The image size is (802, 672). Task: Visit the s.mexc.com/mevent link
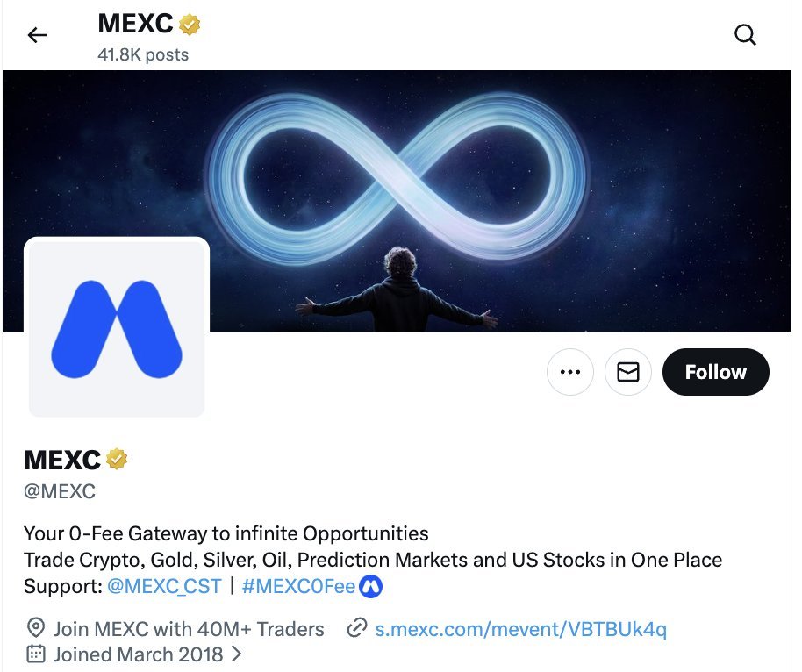click(520, 629)
